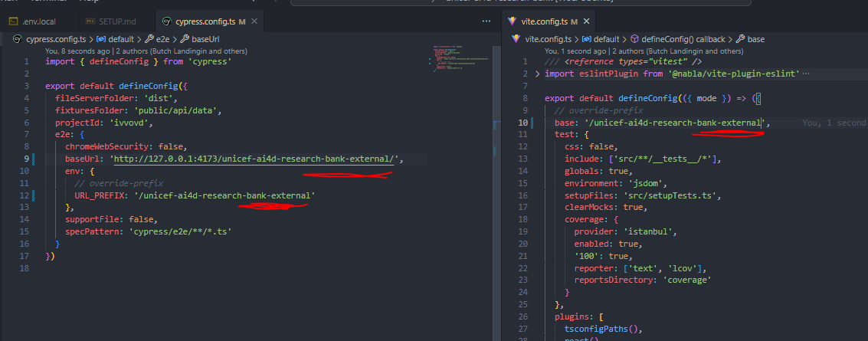The image size is (868, 341).
Task: Click the 'ivvovd' projectId value
Action: (x=128, y=123)
